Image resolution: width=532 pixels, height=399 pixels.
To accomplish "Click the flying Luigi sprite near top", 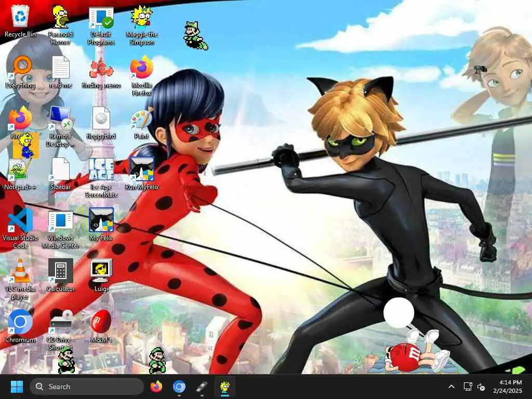I will 195,35.
